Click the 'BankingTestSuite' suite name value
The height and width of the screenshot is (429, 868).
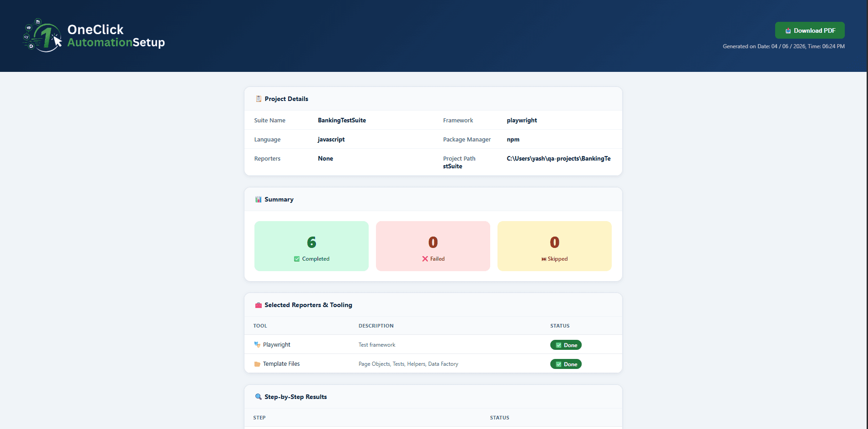[342, 121]
